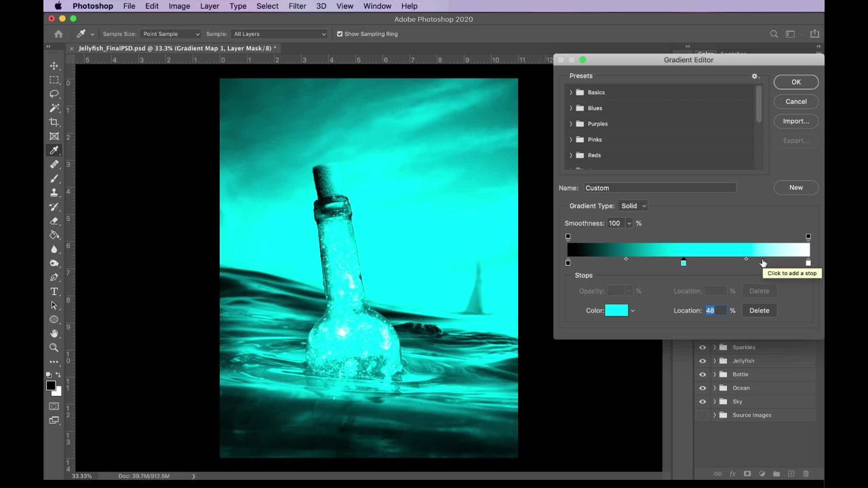Image resolution: width=868 pixels, height=488 pixels.
Task: Click the cyan stop Color swatch
Action: tap(616, 310)
